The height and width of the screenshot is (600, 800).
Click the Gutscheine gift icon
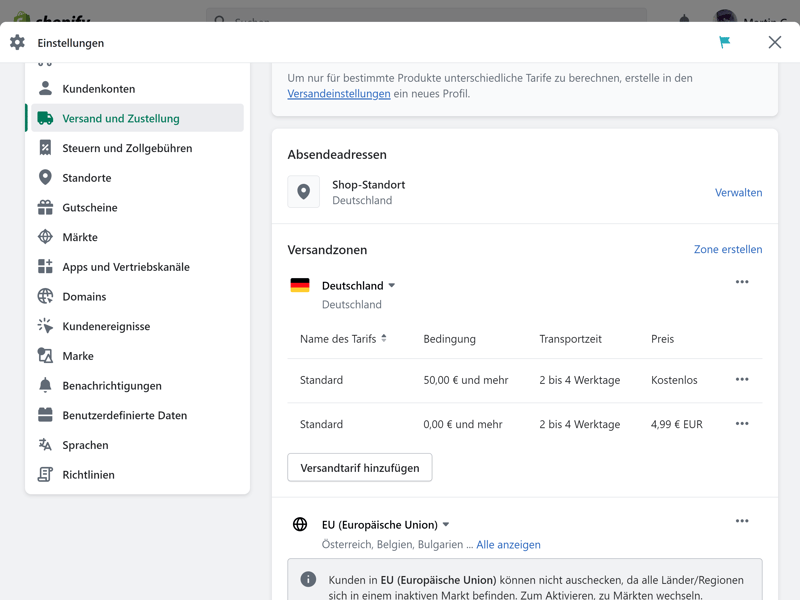pos(45,208)
